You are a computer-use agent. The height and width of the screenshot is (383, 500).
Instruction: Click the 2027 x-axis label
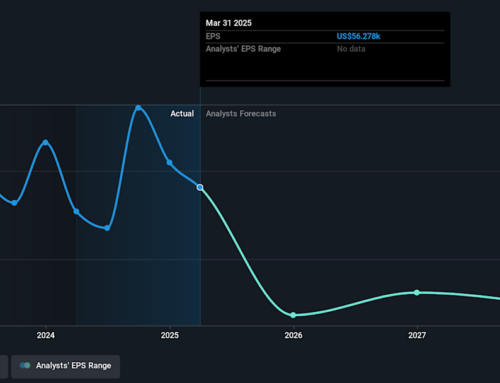tap(417, 335)
